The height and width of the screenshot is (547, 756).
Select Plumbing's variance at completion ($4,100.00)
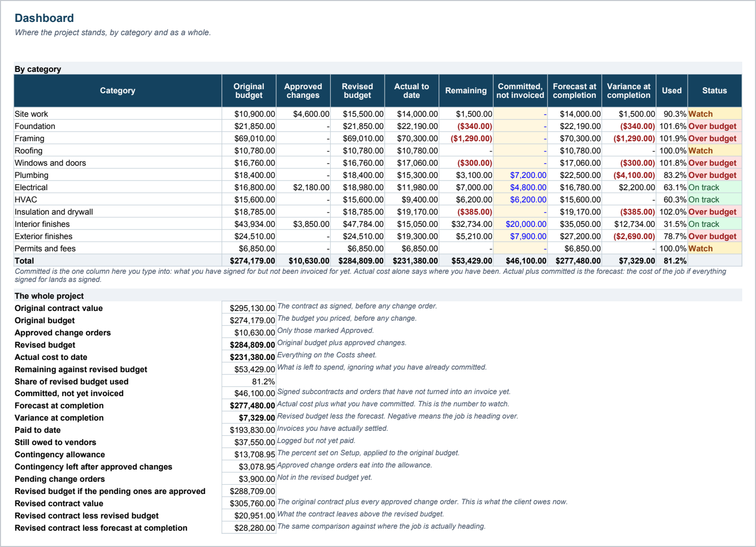tap(629, 175)
